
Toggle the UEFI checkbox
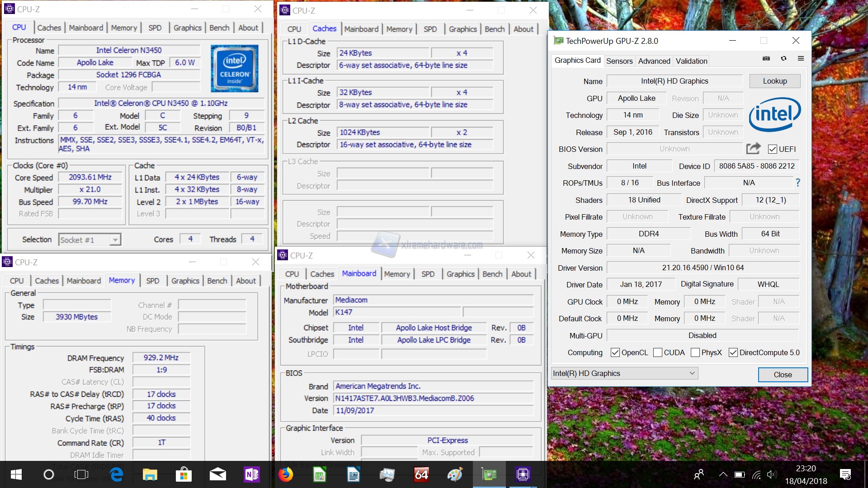(773, 149)
